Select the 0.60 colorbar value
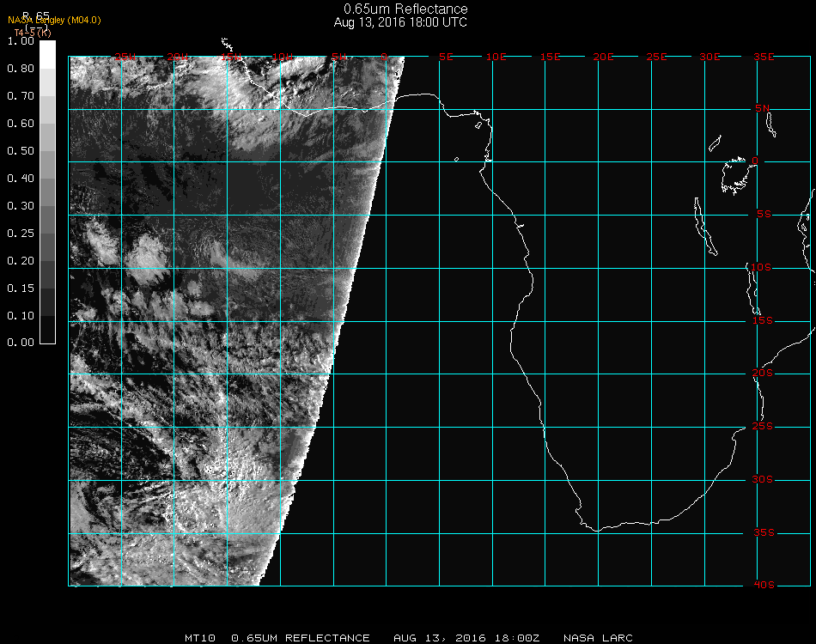The width and height of the screenshot is (816, 644). tap(21, 124)
